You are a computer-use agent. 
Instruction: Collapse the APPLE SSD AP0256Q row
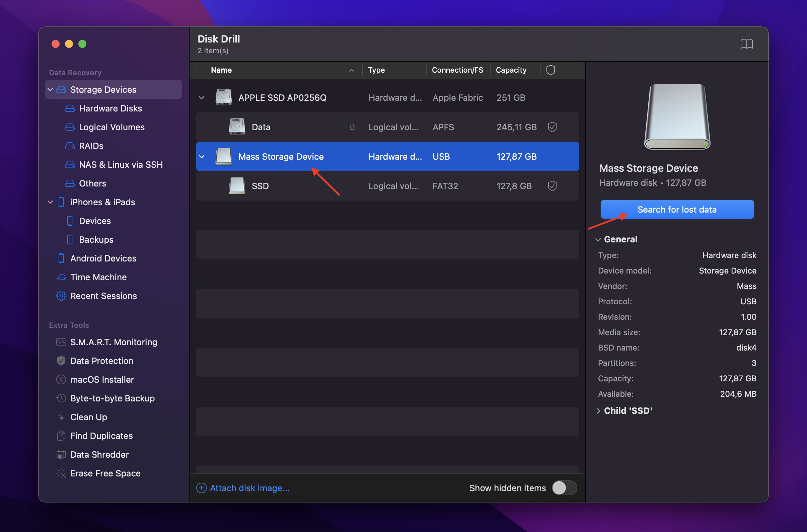(202, 98)
